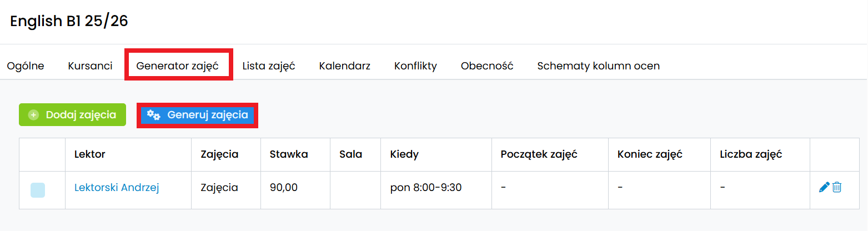
Task: Open Schematy kolumn ocen tab
Action: pos(598,66)
